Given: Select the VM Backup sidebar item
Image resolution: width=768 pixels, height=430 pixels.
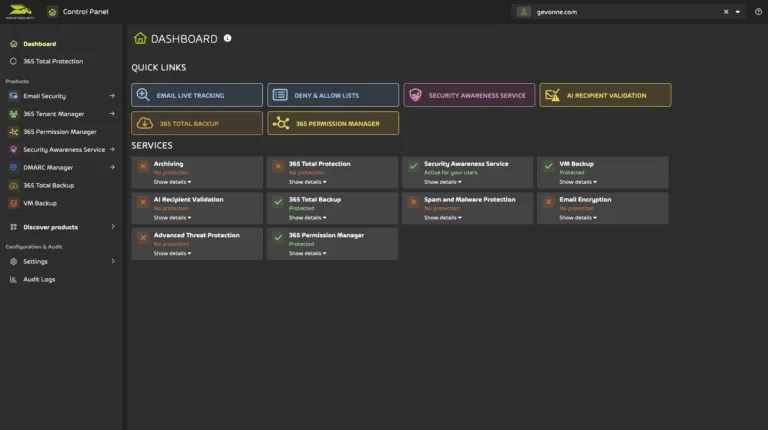Looking at the screenshot, I should [40, 203].
